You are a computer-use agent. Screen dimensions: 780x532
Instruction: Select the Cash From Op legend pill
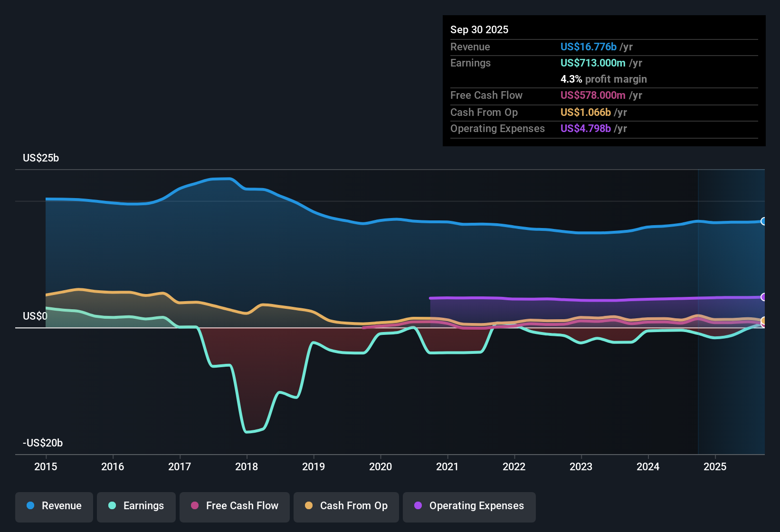pos(346,506)
